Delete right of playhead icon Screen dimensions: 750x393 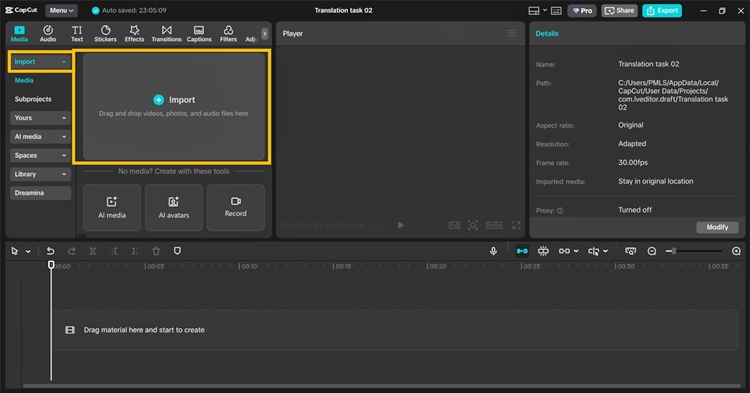[135, 251]
